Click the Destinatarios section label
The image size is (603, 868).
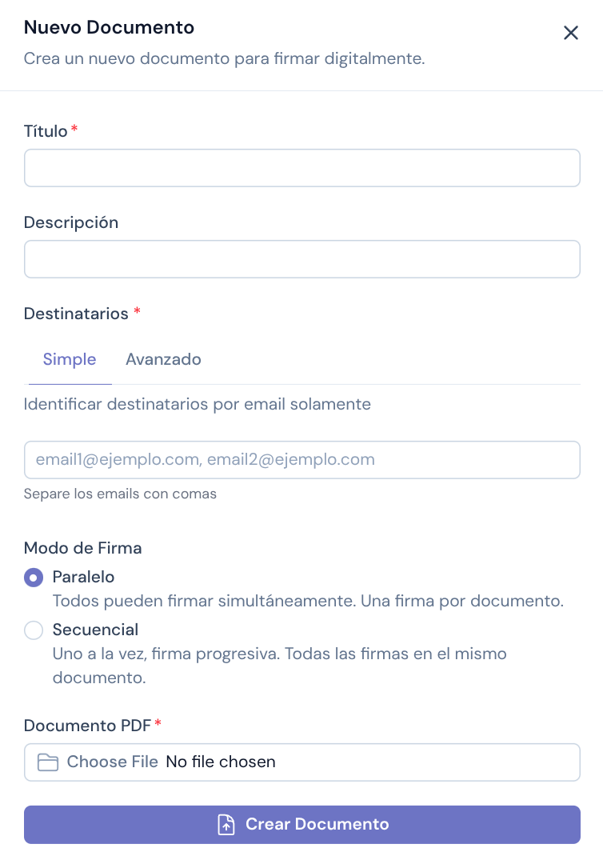74,314
